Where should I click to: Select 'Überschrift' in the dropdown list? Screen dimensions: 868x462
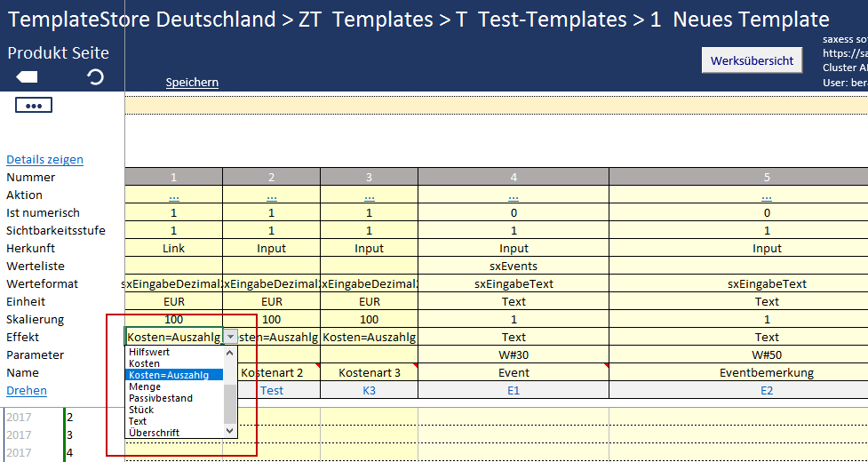coord(154,433)
